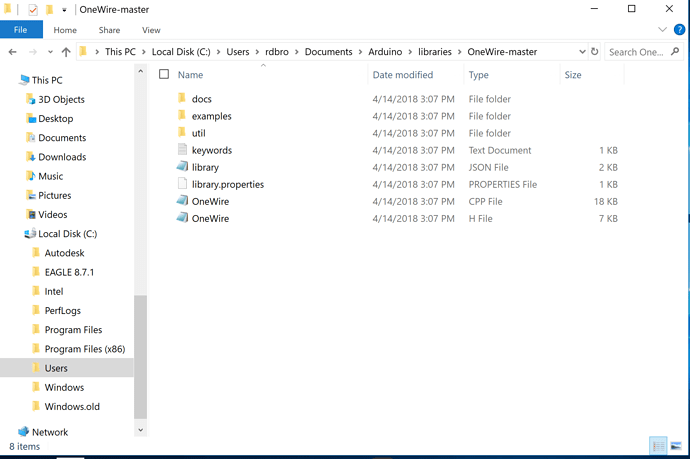Screen dimensions: 690x459
Task: Open Help via the question mark icon
Action: pyautogui.click(x=679, y=29)
